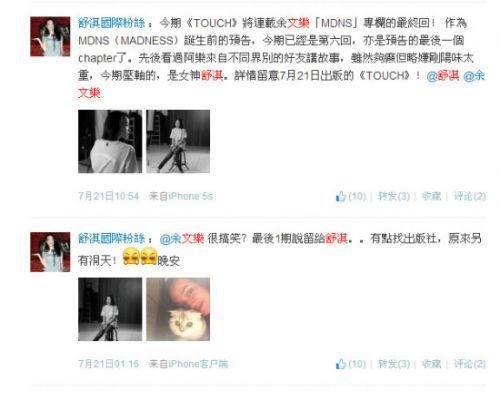Screen dimensions: 500x400
Task: Click 收藏 on the second post
Action: point(431,364)
